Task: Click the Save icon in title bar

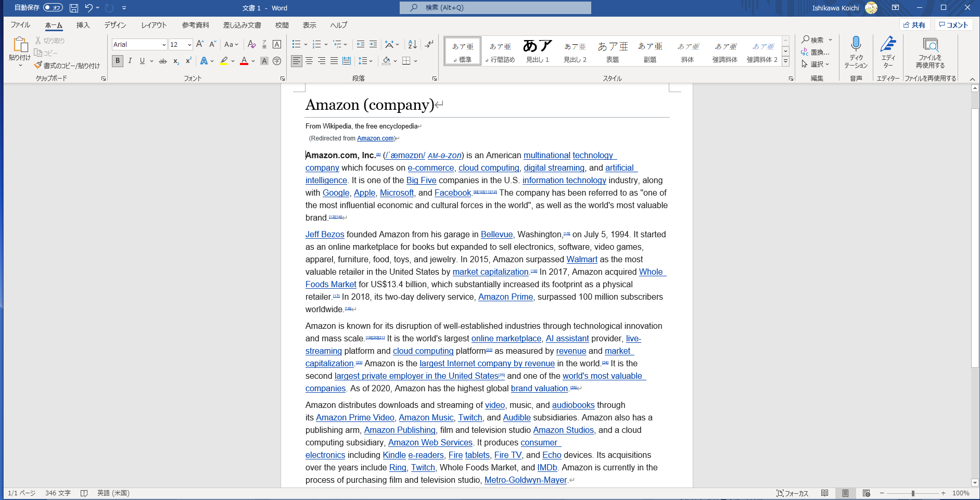Action: coord(74,8)
